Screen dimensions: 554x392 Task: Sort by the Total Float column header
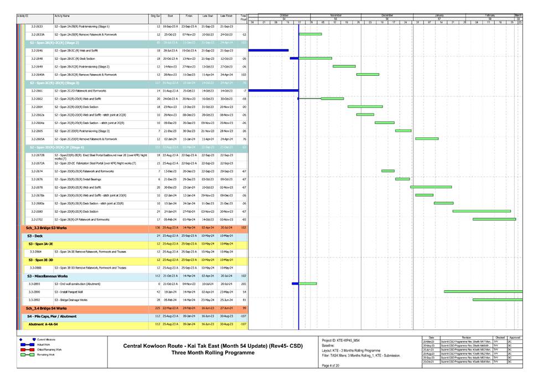click(244, 18)
